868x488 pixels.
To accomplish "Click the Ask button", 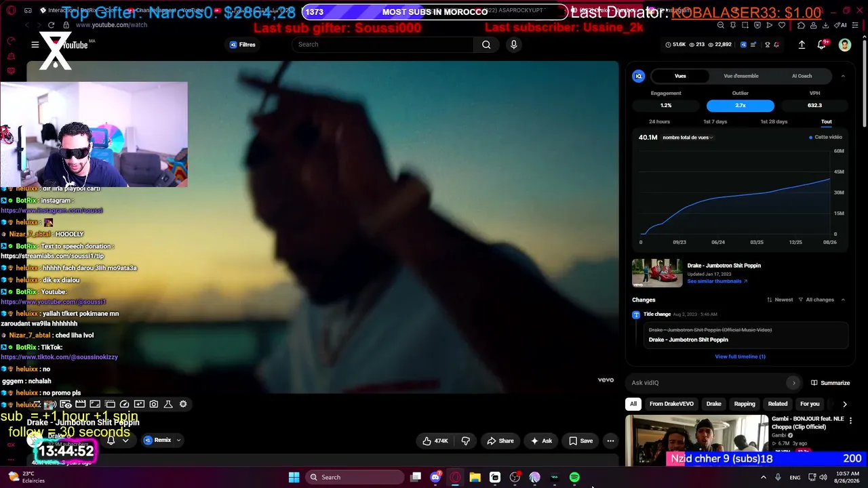I will [541, 441].
